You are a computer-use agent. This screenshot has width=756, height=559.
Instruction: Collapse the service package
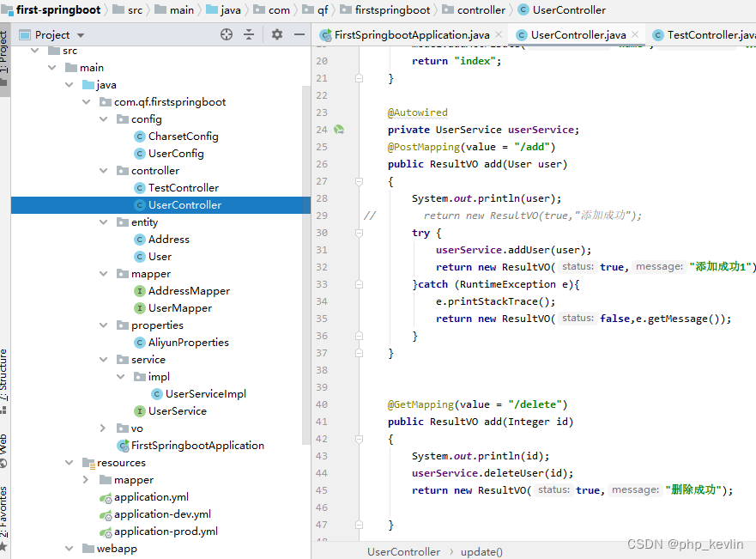pyautogui.click(x=103, y=360)
